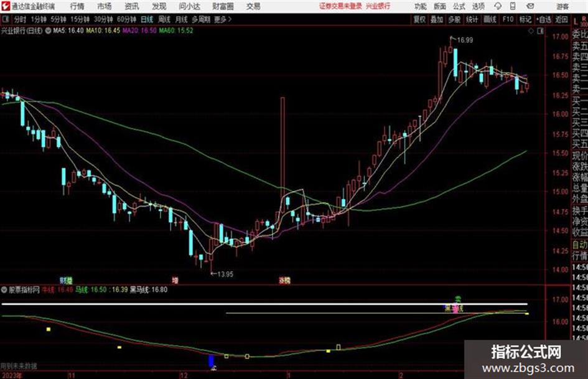588x379 pixels.
Task: Click the 黑马线: 16.80 indicator value
Action: [x=149, y=289]
